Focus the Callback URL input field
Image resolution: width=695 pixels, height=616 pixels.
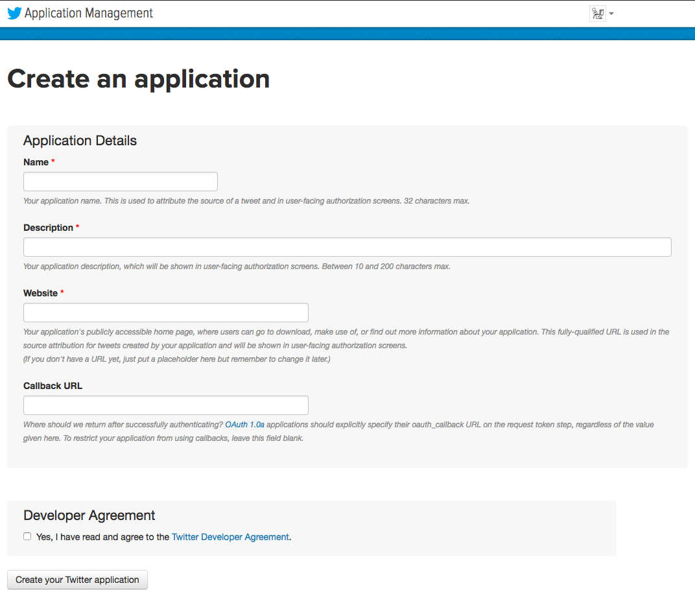pyautogui.click(x=166, y=405)
